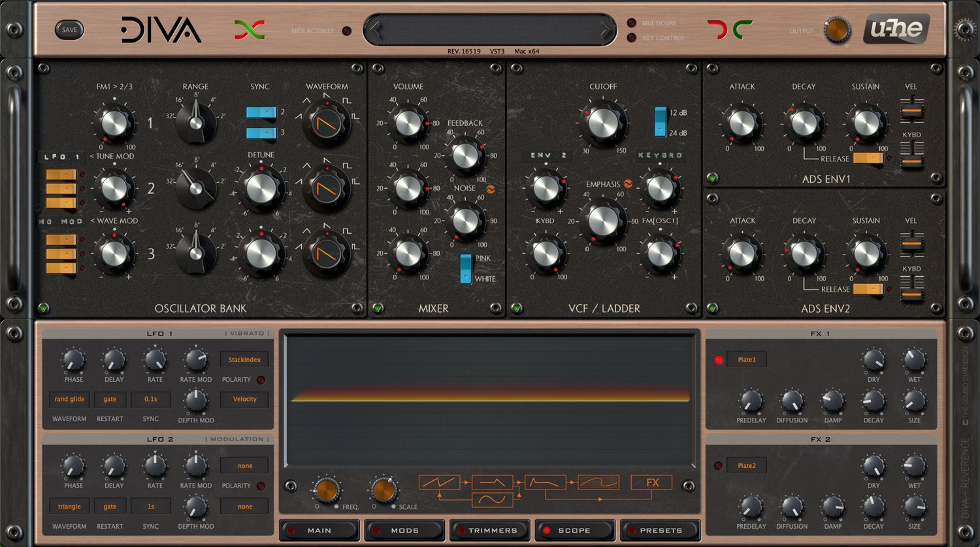Click the filter Cutoff knob
This screenshot has height=547, width=980.
[x=603, y=123]
